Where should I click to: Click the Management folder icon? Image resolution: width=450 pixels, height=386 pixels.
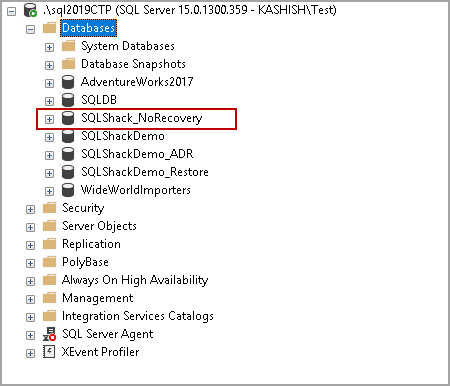(49, 298)
